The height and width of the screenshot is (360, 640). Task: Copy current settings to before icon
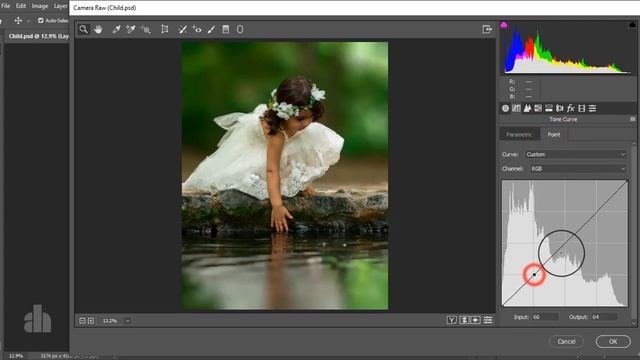[476, 320]
